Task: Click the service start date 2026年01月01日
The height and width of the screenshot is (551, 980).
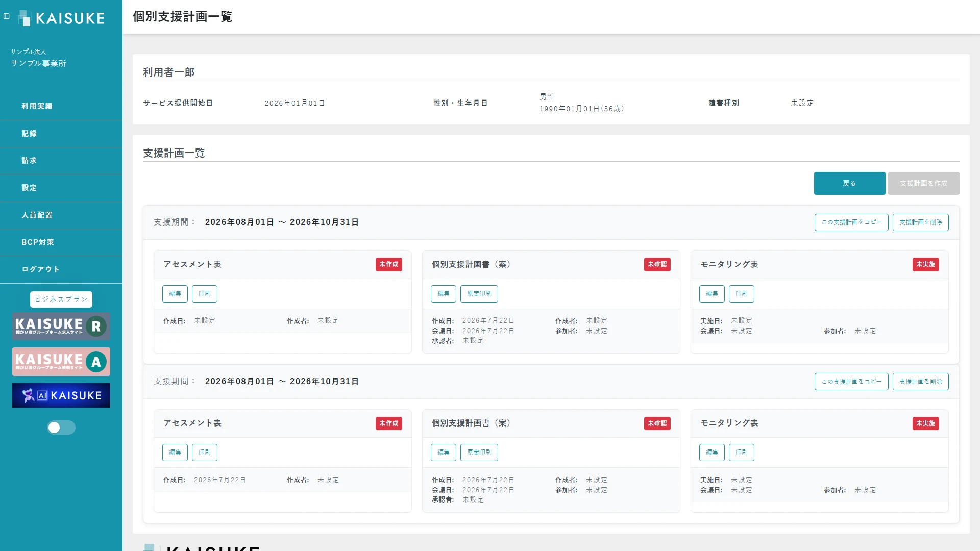Action: (x=295, y=103)
